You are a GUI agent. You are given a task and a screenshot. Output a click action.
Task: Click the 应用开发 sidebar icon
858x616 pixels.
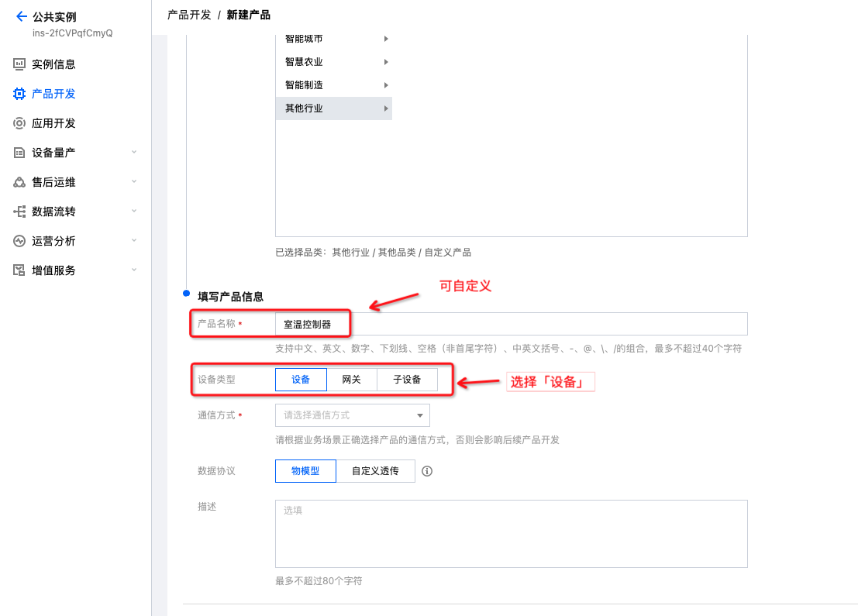pyautogui.click(x=19, y=123)
